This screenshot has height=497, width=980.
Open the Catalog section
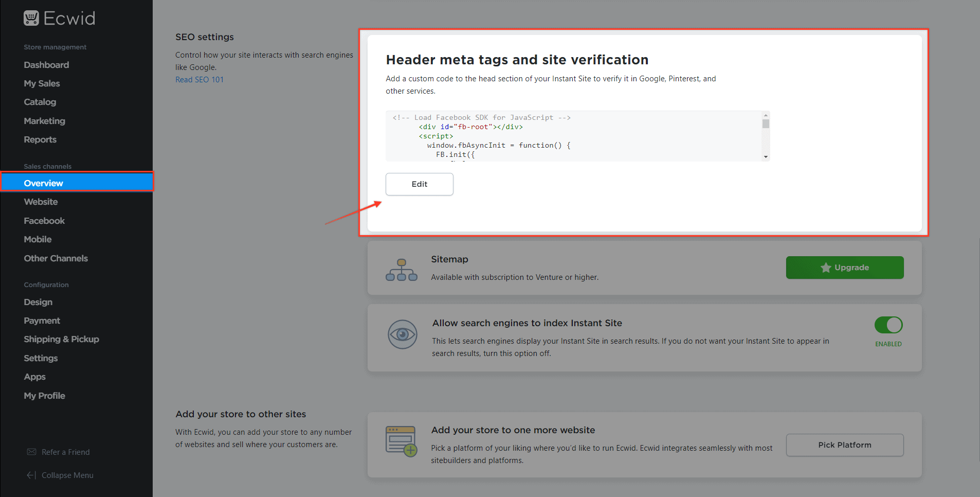40,102
